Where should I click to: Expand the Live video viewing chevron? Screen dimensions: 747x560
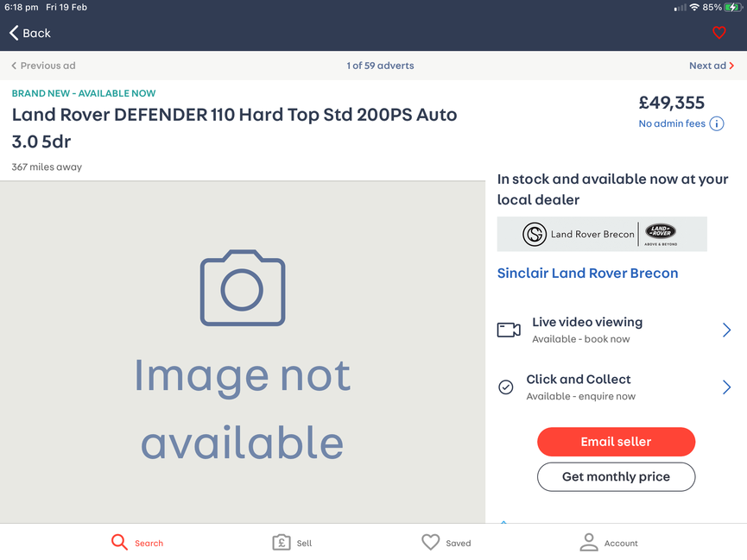(x=726, y=330)
